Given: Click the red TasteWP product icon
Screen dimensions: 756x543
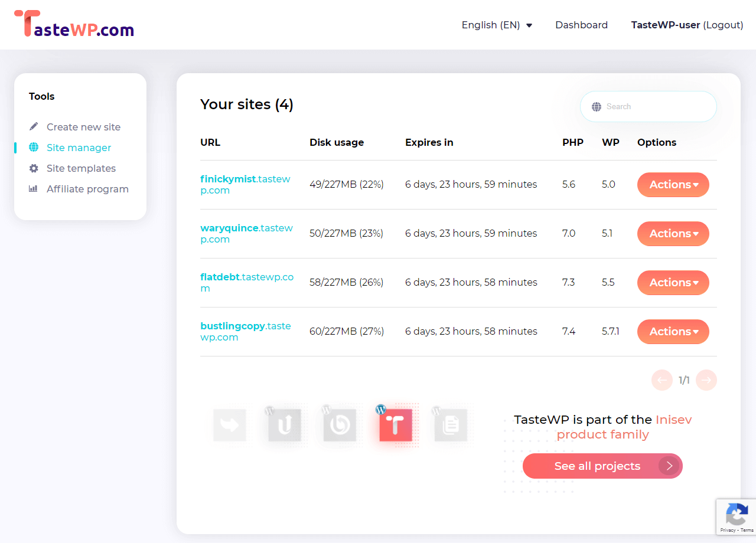Looking at the screenshot, I should pyautogui.click(x=395, y=425).
